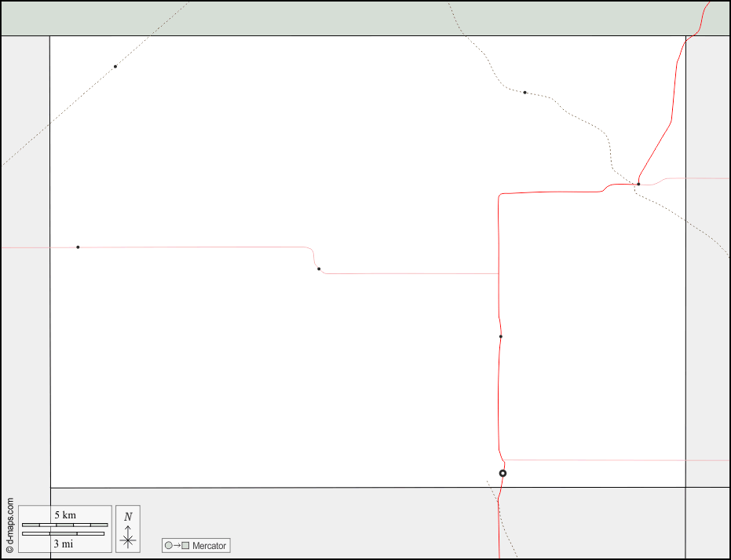Click the westernmost town dot on the pink road
The width and height of the screenshot is (731, 560).
tap(78, 247)
